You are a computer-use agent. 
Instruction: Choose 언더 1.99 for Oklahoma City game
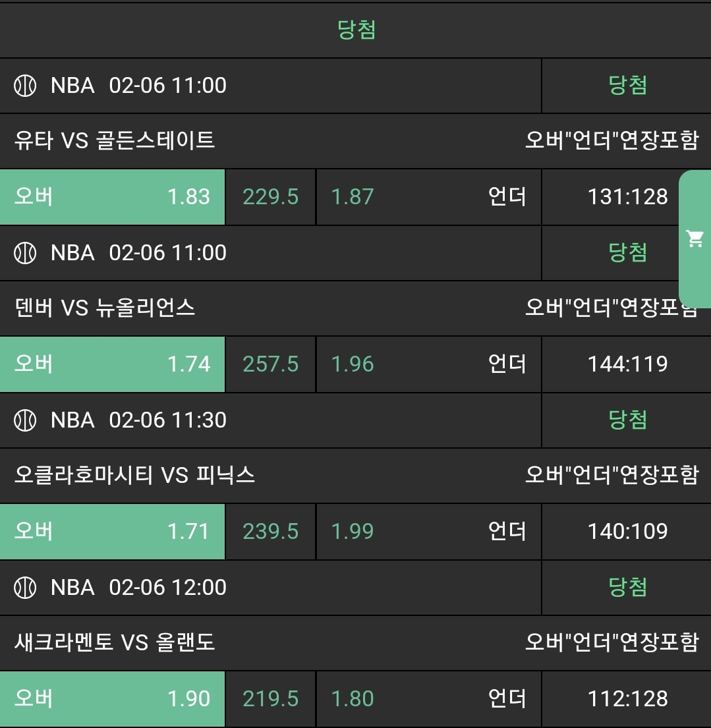[x=428, y=532]
